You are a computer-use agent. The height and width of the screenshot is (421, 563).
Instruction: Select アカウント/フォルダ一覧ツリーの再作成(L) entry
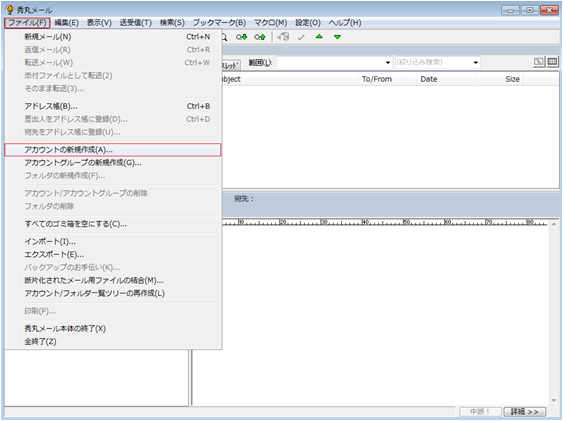[x=113, y=293]
